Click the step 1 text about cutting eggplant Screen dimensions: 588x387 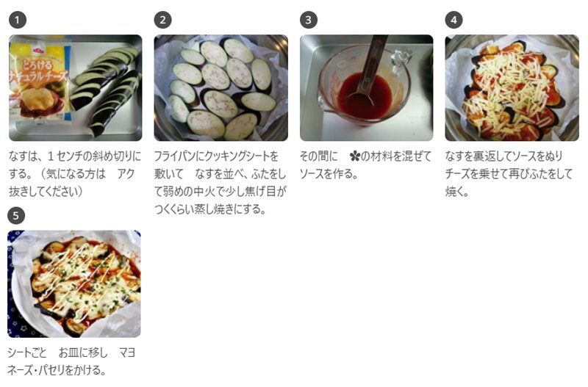[75, 174]
